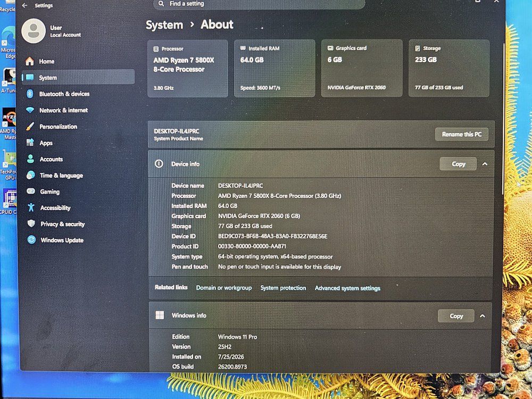Viewport: 532px width, 399px height.
Task: Open Domain or workgroup link
Action: coord(224,288)
